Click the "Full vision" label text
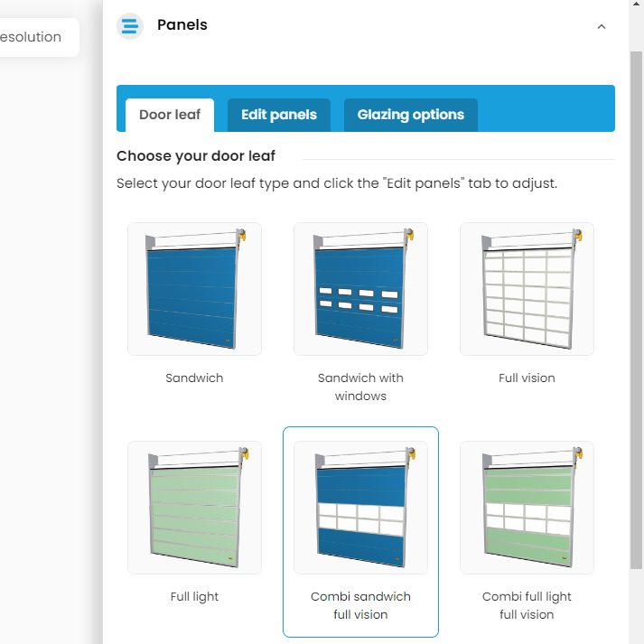The width and height of the screenshot is (644, 644). click(527, 378)
